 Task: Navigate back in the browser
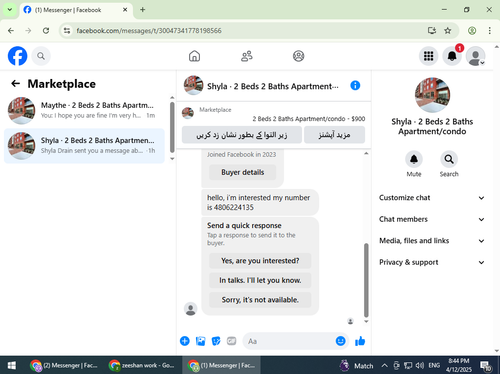coord(11,31)
